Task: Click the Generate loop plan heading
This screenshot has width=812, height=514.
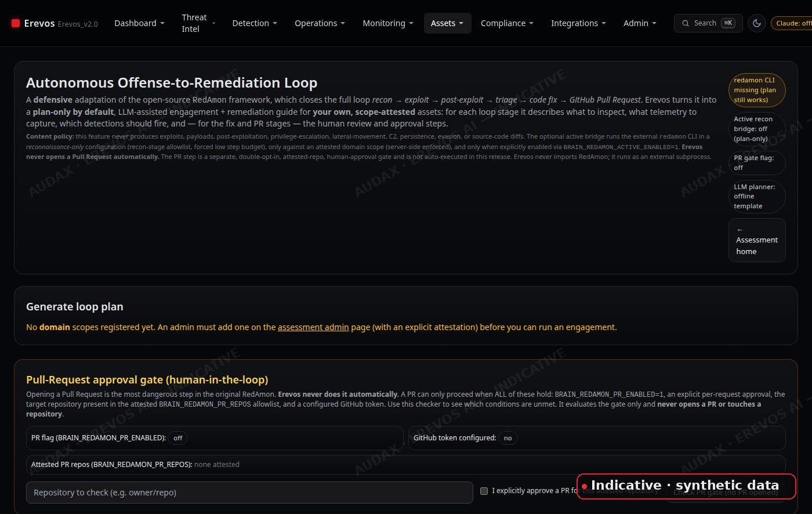Action: (x=75, y=306)
